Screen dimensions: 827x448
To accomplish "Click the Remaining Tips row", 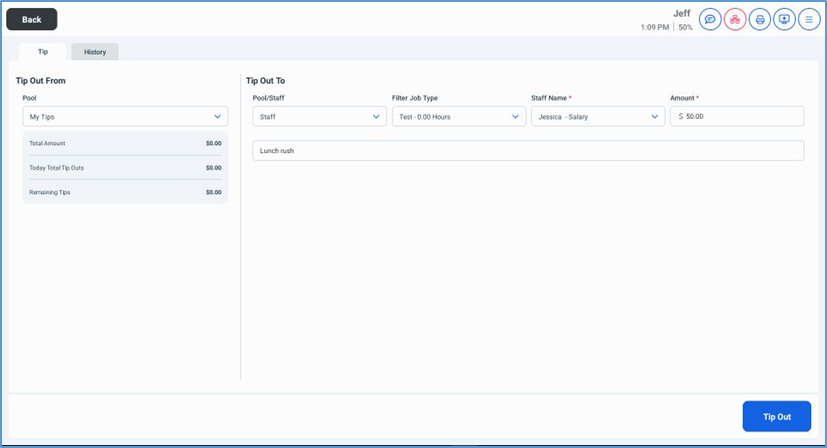I will pos(125,192).
